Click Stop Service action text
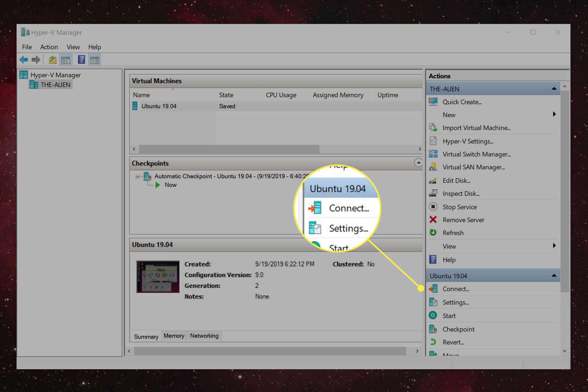 460,207
